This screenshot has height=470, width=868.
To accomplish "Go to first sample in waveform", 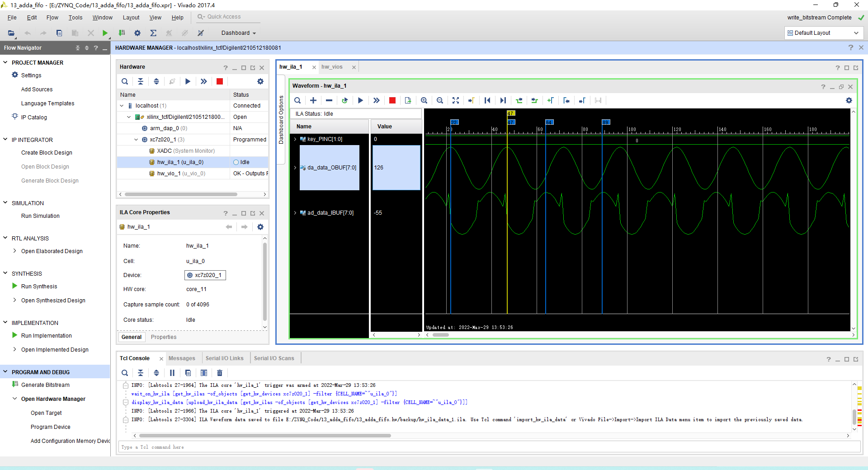I will pos(487,100).
